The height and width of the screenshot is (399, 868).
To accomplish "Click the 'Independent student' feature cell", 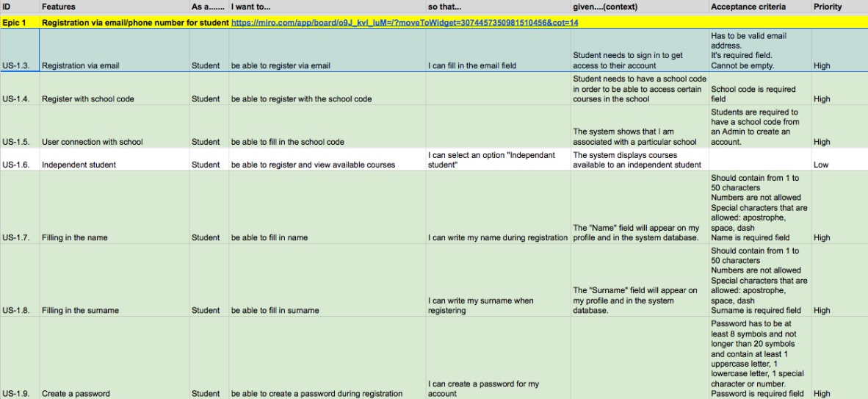I will [115, 159].
